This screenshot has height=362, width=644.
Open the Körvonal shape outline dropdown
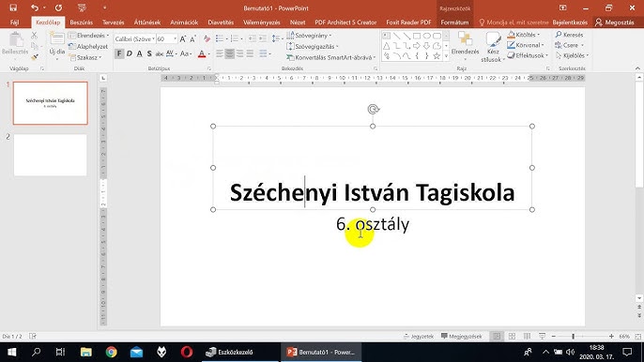click(526, 45)
